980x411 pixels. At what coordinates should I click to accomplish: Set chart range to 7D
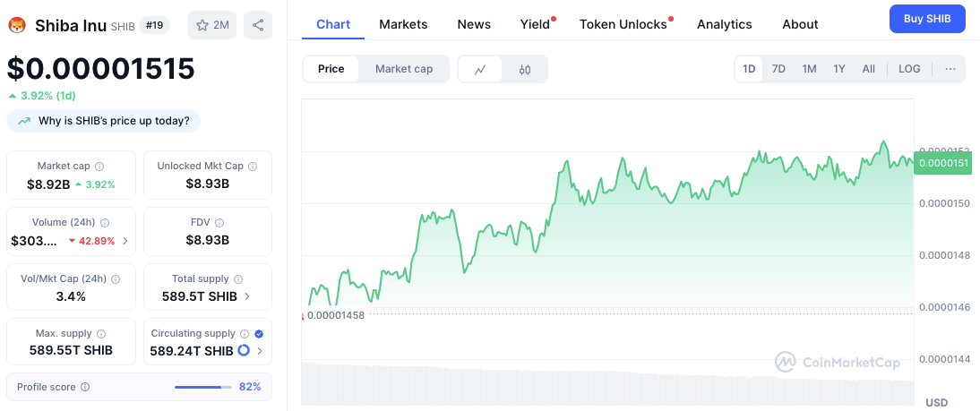(778, 69)
